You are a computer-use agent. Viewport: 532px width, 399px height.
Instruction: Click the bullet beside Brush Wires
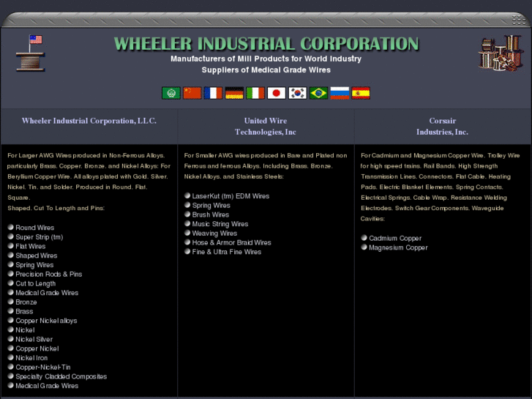tap(187, 215)
